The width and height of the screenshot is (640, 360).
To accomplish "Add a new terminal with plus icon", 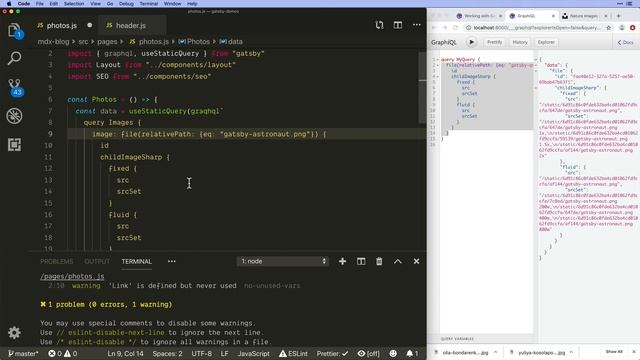I will pyautogui.click(x=342, y=261).
